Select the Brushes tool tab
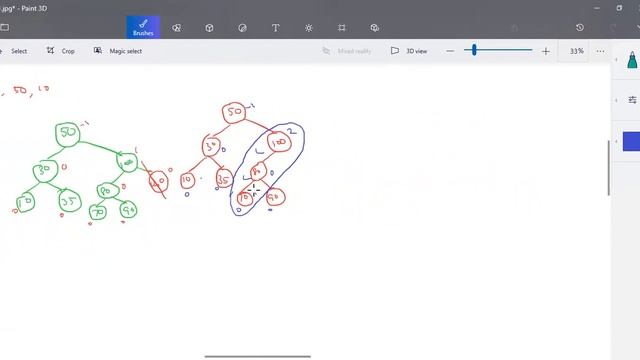This screenshot has width=640, height=360. 143,27
